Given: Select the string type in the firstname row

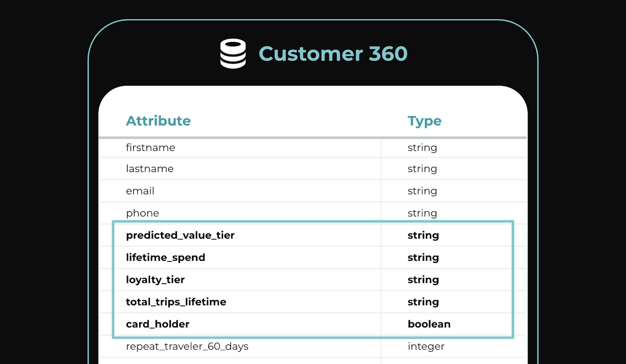Looking at the screenshot, I should [x=422, y=148].
